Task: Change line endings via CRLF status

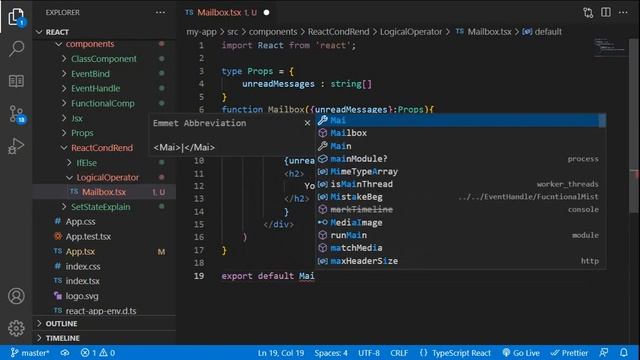Action: pyautogui.click(x=399, y=353)
